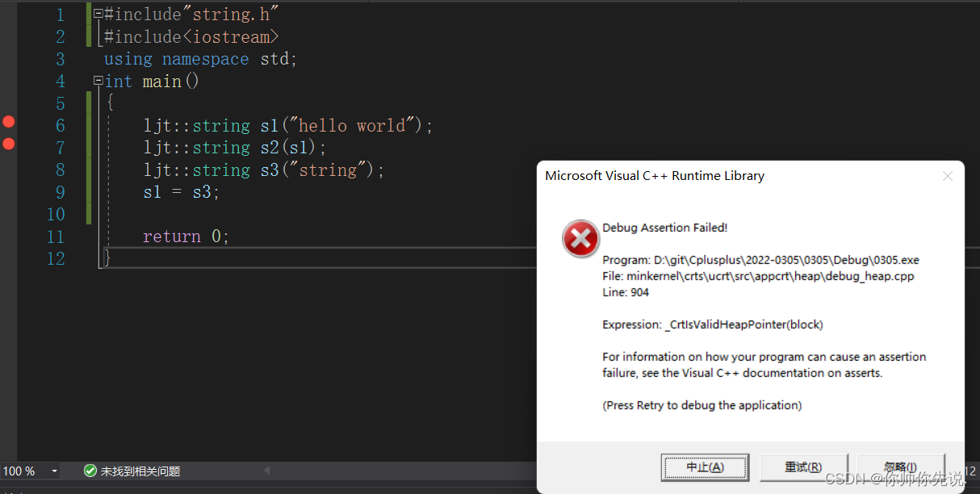This screenshot has height=494, width=980.
Task: Click the #include<iostream> code line
Action: pos(192,36)
